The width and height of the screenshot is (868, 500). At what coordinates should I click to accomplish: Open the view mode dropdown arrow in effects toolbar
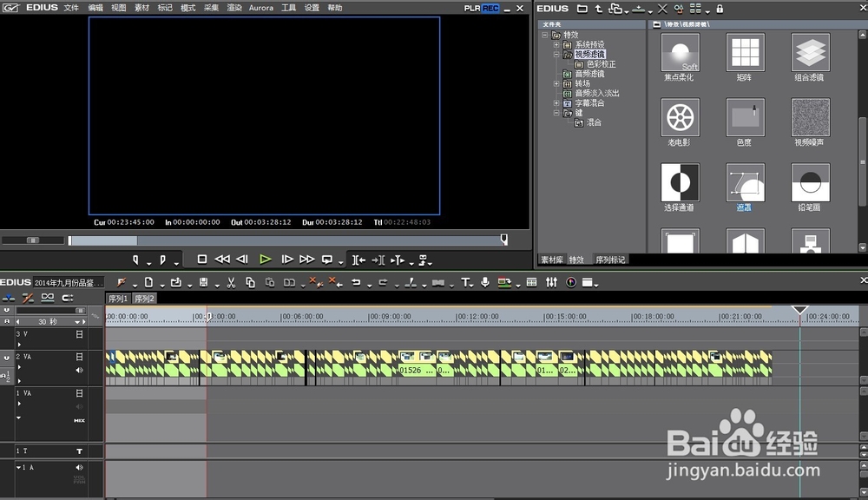(x=707, y=11)
